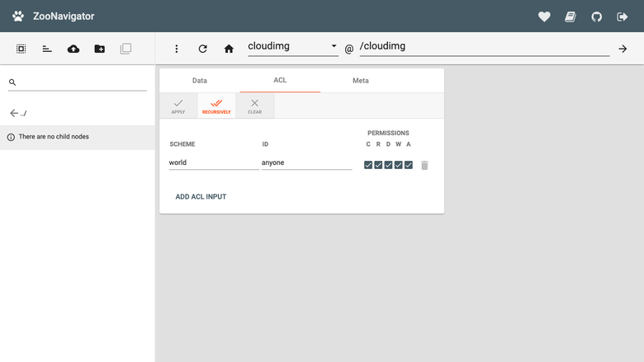Screen dimensions: 644x362
Task: Click the ID field containing anyone
Action: (307, 162)
